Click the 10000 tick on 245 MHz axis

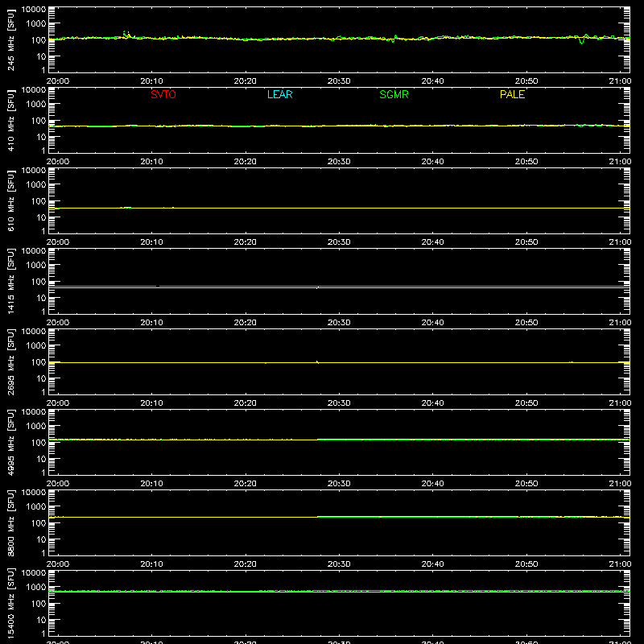[x=34, y=10]
